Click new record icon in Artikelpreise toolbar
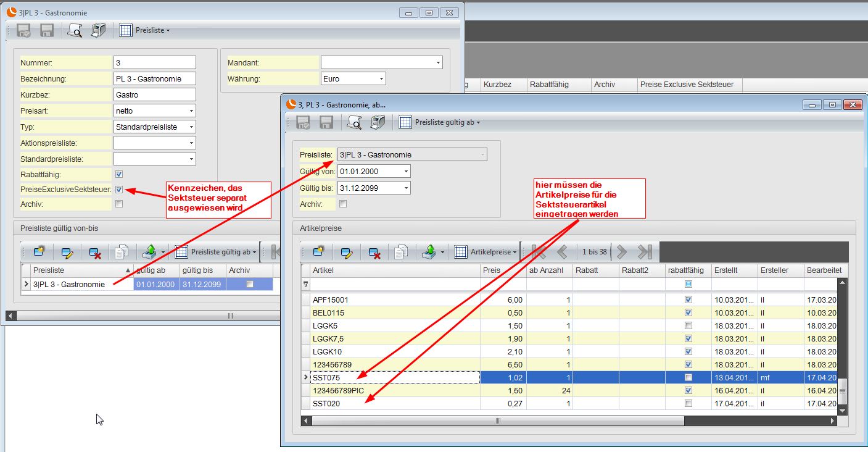Image resolution: width=868 pixels, height=452 pixels. (x=320, y=252)
